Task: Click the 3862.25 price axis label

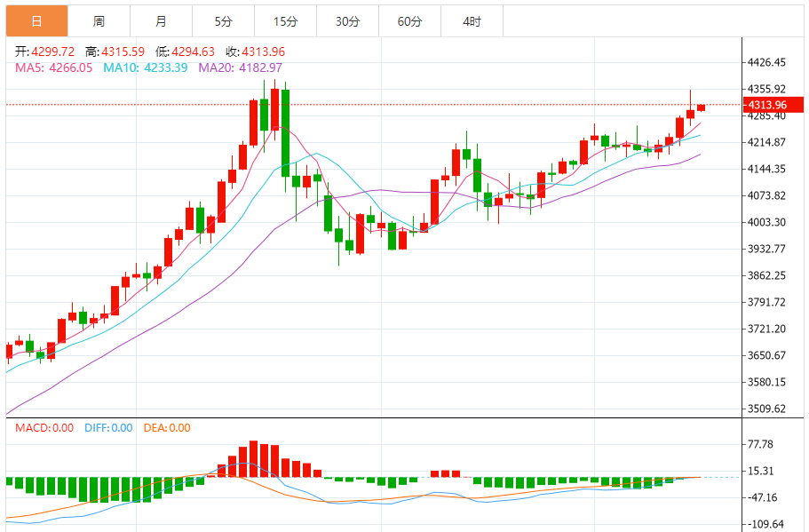Action: (766, 275)
